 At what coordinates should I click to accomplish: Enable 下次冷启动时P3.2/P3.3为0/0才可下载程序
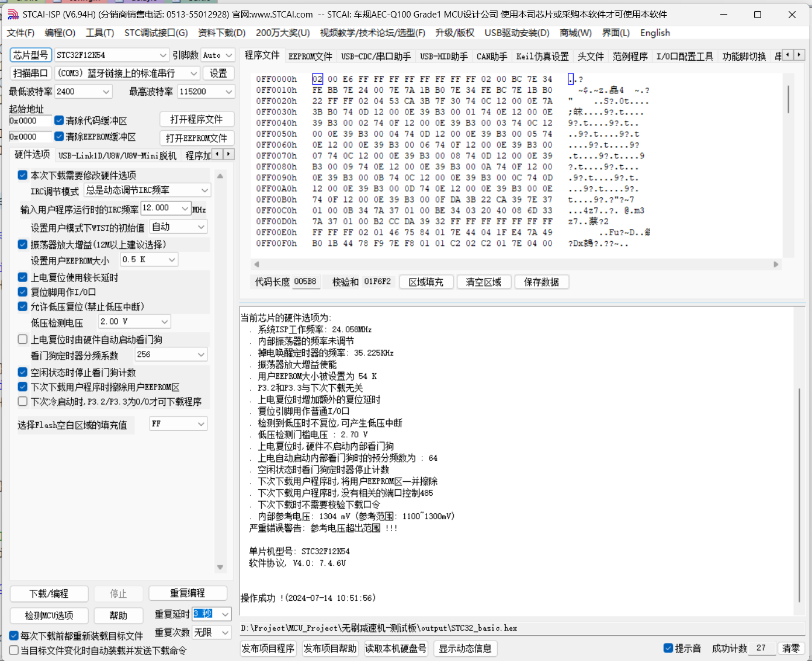click(23, 402)
